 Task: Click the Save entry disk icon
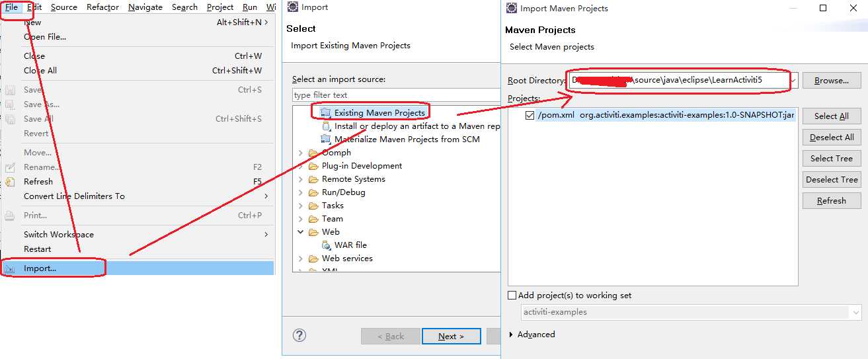[10, 90]
